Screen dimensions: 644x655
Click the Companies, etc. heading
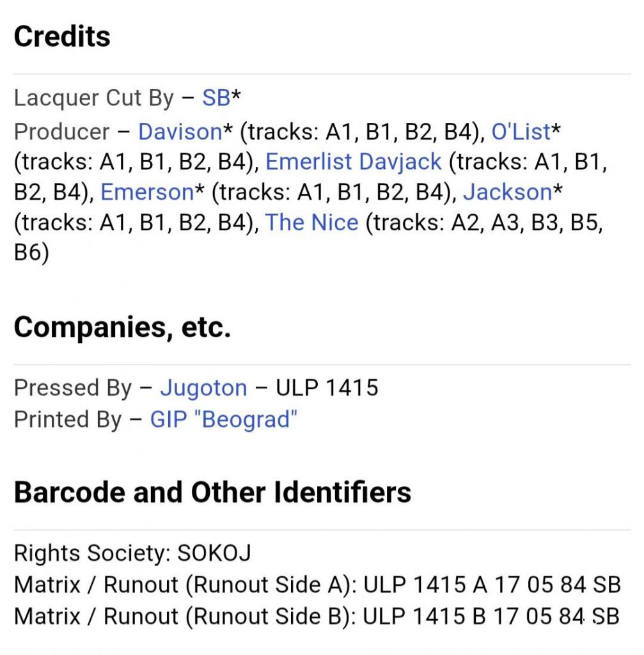(x=122, y=327)
